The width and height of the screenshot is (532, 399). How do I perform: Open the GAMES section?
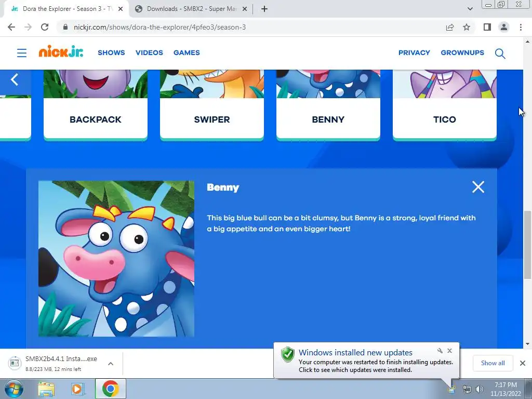[187, 52]
